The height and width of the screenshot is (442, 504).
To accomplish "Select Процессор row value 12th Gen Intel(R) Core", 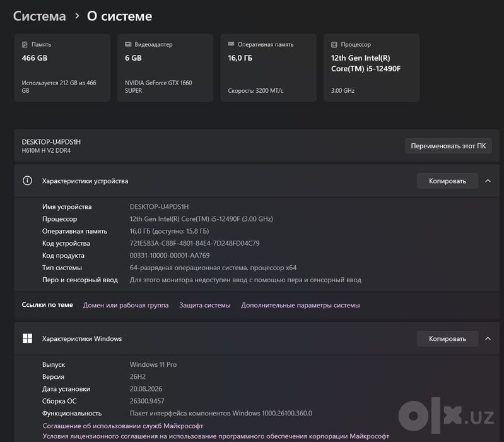I will [201, 218].
